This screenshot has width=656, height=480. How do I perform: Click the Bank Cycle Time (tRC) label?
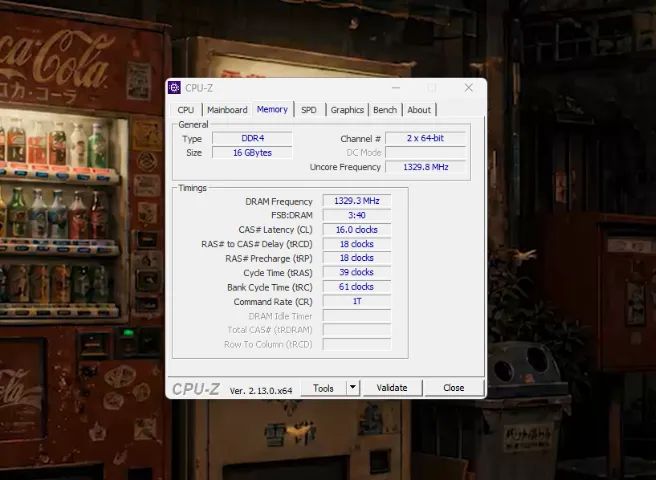(270, 287)
